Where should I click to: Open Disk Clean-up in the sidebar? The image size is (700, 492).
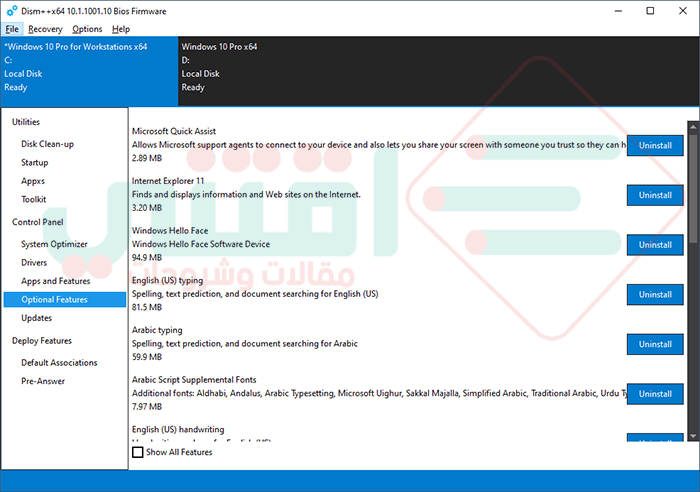(x=47, y=144)
